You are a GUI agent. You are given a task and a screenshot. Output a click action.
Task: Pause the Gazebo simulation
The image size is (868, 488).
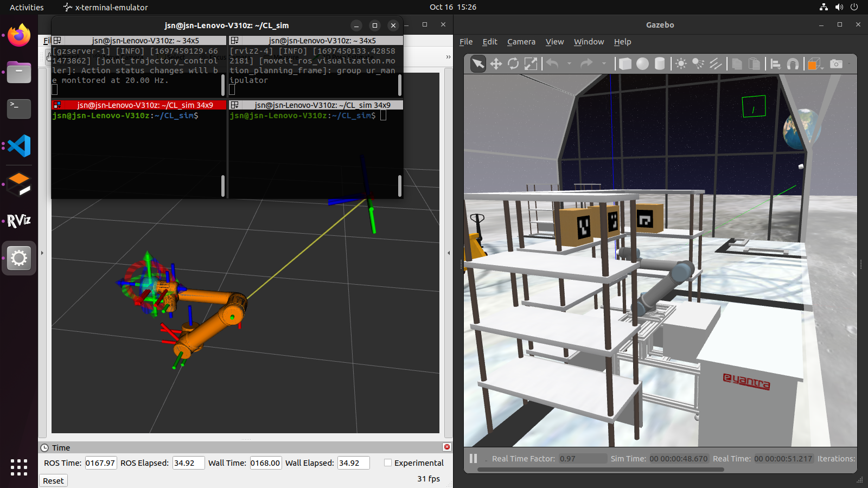(x=473, y=459)
